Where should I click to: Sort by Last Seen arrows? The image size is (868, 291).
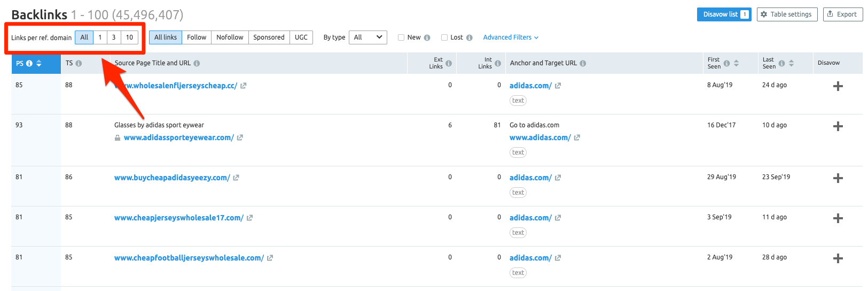(791, 63)
